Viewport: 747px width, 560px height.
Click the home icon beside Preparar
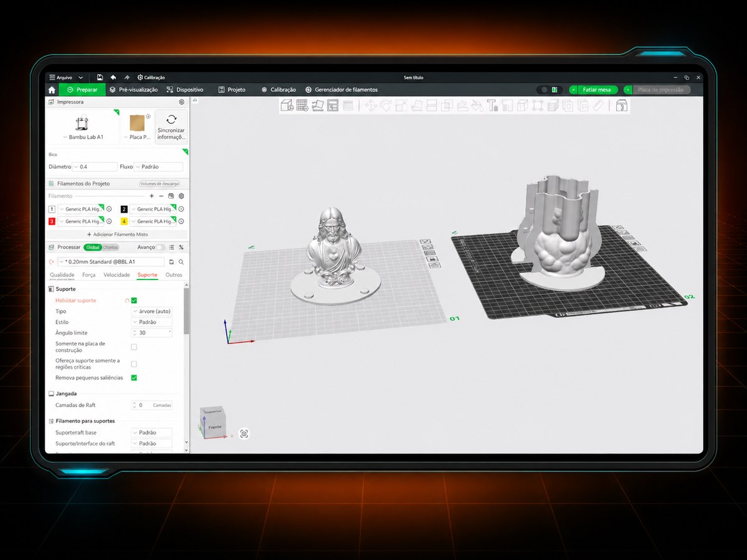pos(52,90)
